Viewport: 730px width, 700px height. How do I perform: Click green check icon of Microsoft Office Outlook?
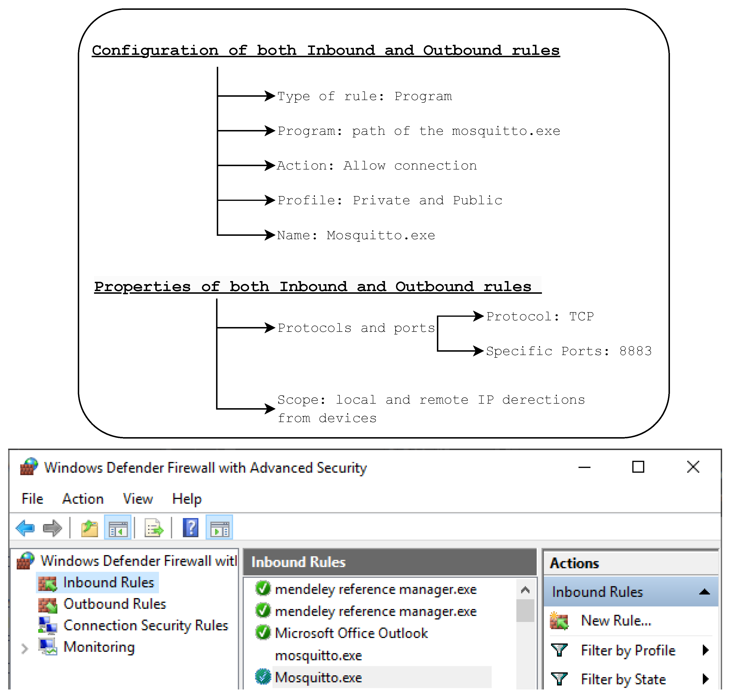click(x=263, y=632)
